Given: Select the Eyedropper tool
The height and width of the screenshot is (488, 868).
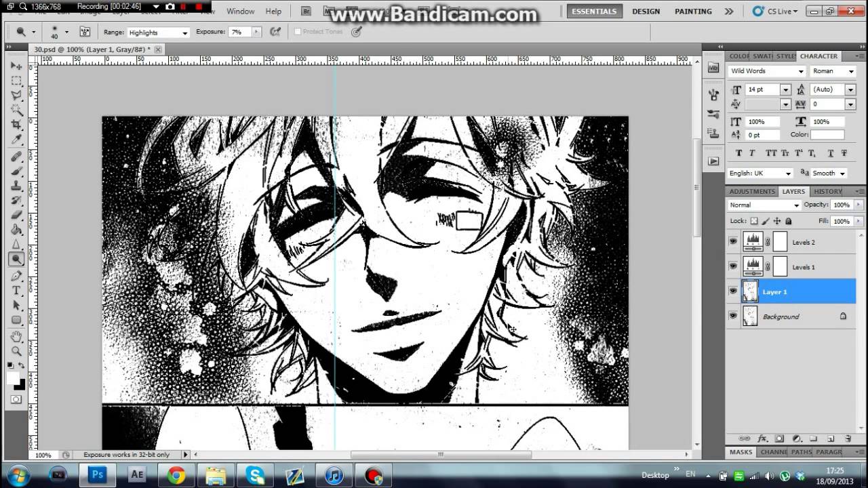Looking at the screenshot, I should tap(16, 140).
